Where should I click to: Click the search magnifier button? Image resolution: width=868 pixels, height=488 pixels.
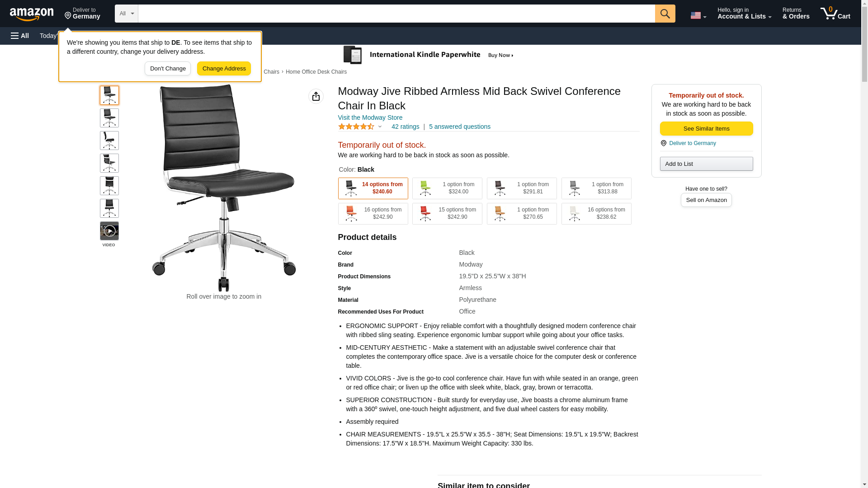(665, 14)
